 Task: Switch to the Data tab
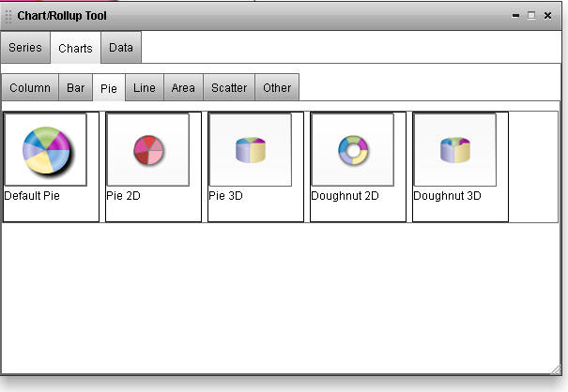[121, 48]
